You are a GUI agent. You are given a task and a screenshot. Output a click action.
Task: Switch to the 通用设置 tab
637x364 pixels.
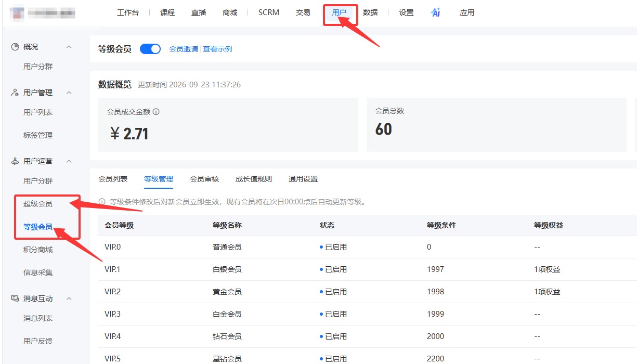(303, 179)
